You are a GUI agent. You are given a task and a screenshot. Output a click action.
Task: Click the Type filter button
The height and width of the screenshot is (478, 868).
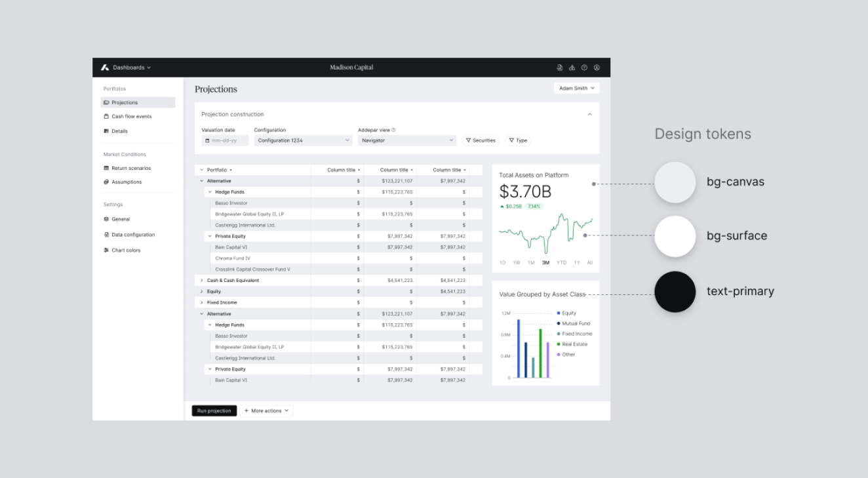click(518, 140)
